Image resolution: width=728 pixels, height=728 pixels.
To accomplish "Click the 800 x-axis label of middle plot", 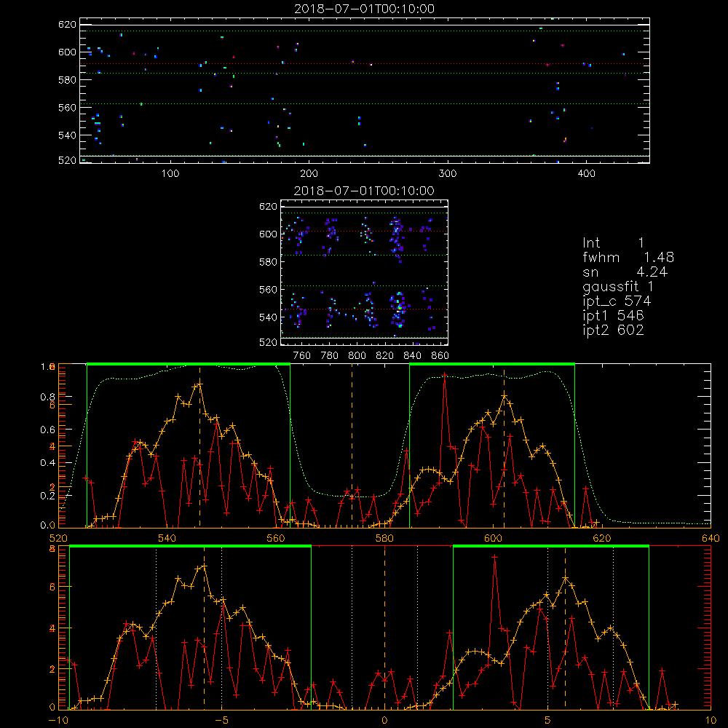I will tap(357, 356).
